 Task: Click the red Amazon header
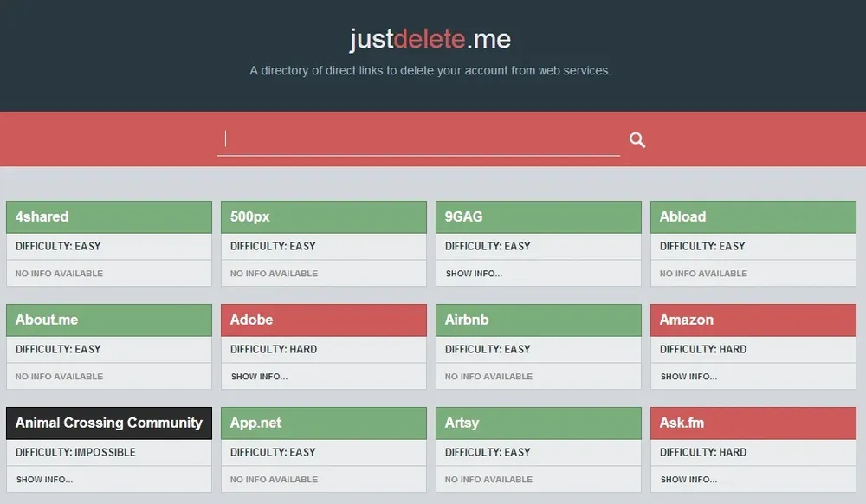click(753, 320)
